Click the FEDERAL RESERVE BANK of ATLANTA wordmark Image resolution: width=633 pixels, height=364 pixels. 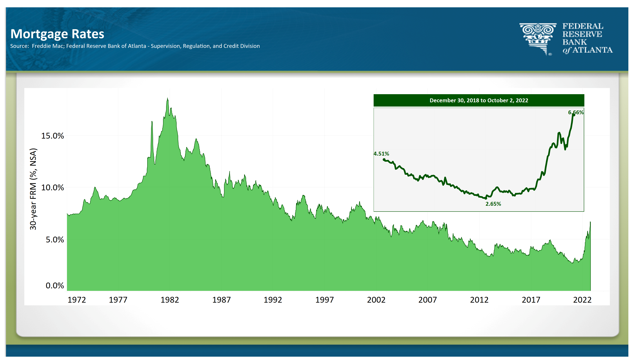[x=587, y=38]
